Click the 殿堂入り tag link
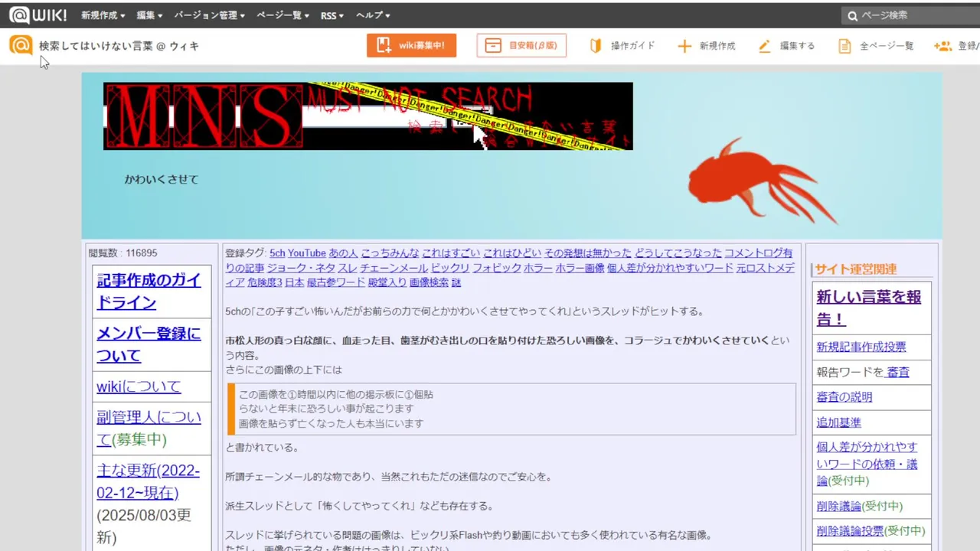Image resolution: width=980 pixels, height=551 pixels. (x=387, y=282)
